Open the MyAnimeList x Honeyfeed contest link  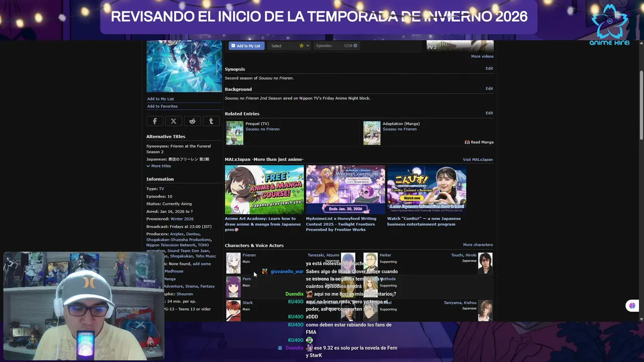(x=341, y=224)
